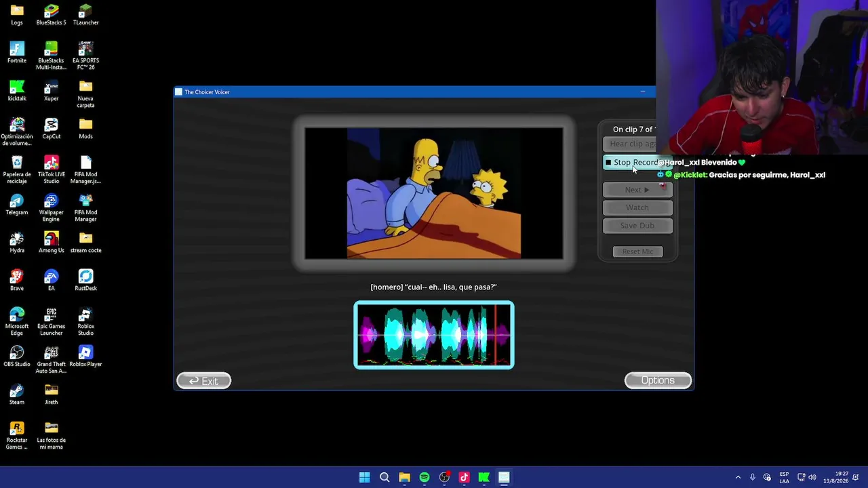Select the Epic Games Launcher icon

coord(51,321)
